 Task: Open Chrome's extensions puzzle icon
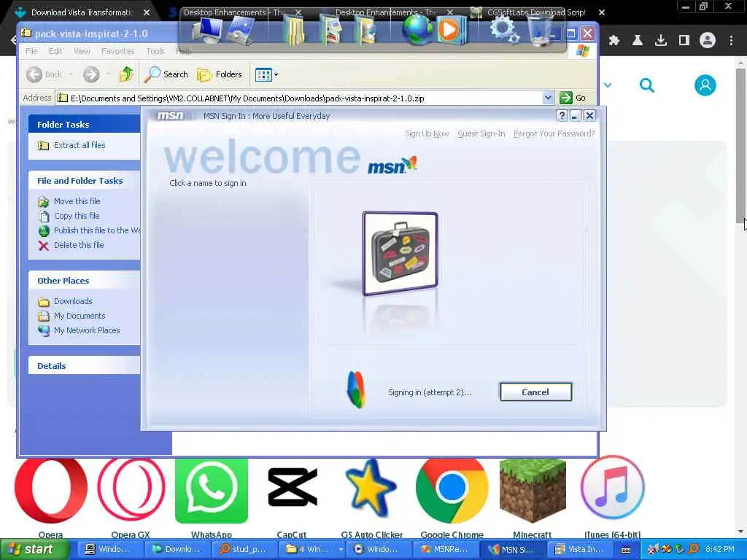click(x=614, y=41)
